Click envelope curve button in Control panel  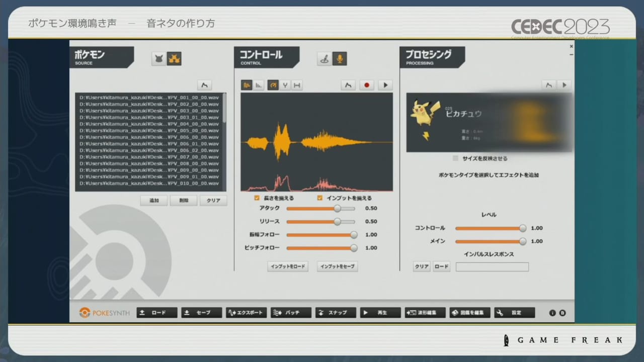tap(348, 85)
